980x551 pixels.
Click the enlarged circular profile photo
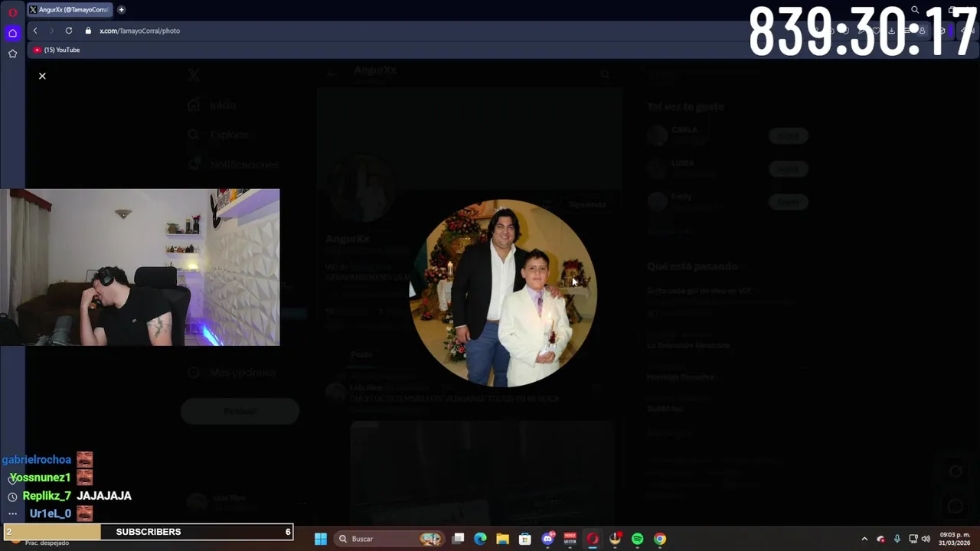[503, 293]
